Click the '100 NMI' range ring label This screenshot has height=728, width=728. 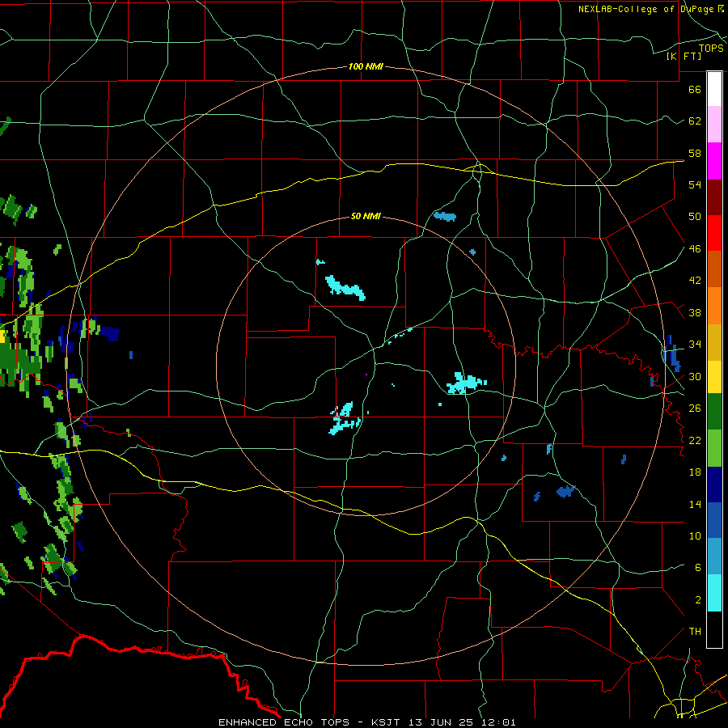[366, 66]
